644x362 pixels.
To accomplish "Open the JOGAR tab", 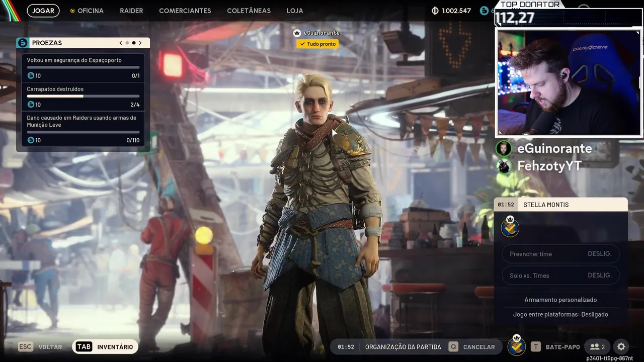I will click(43, 11).
